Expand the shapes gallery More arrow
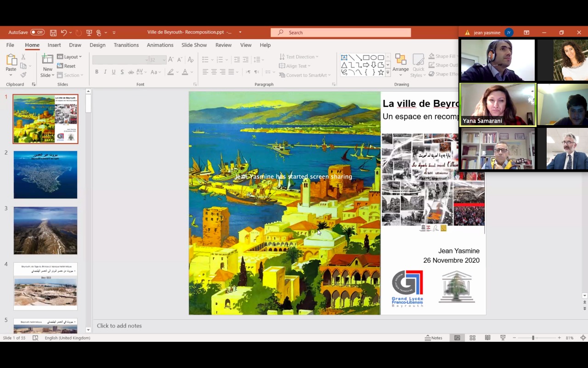This screenshot has height=368, width=588. pyautogui.click(x=388, y=72)
